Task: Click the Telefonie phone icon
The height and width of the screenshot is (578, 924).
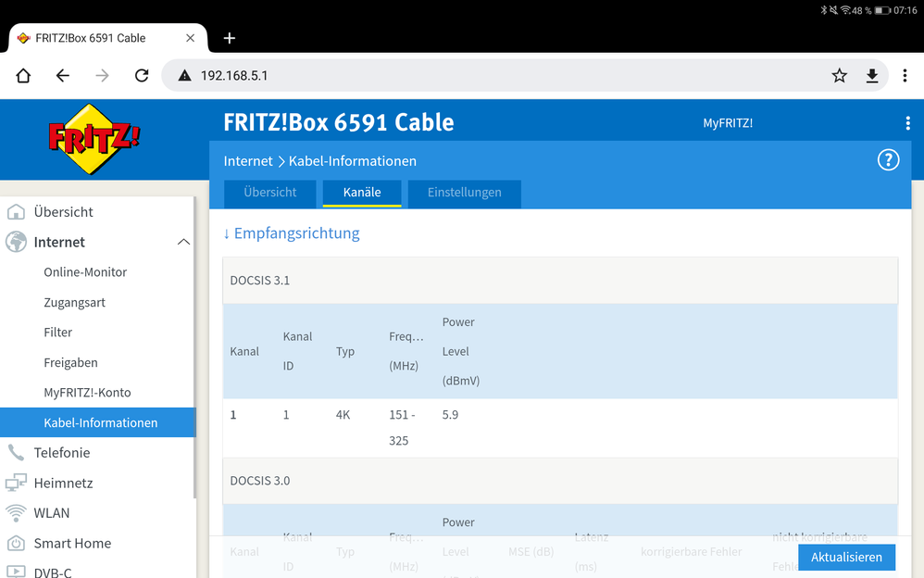Action: coord(16,452)
